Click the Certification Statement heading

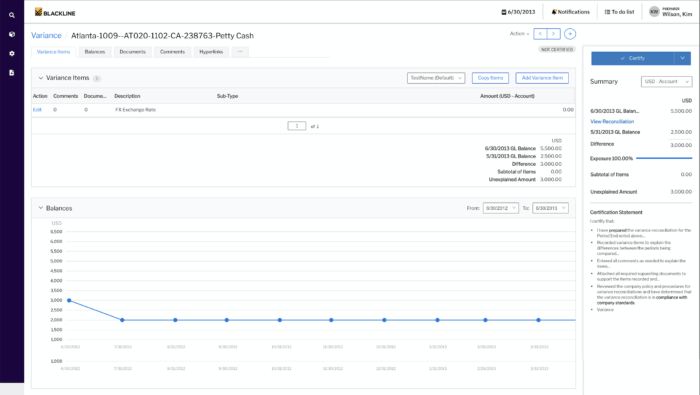point(616,212)
